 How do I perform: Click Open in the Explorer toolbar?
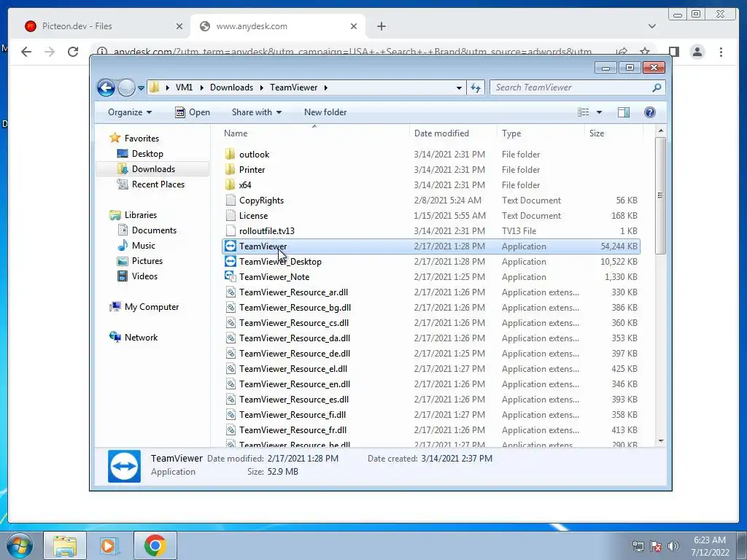pyautogui.click(x=193, y=112)
